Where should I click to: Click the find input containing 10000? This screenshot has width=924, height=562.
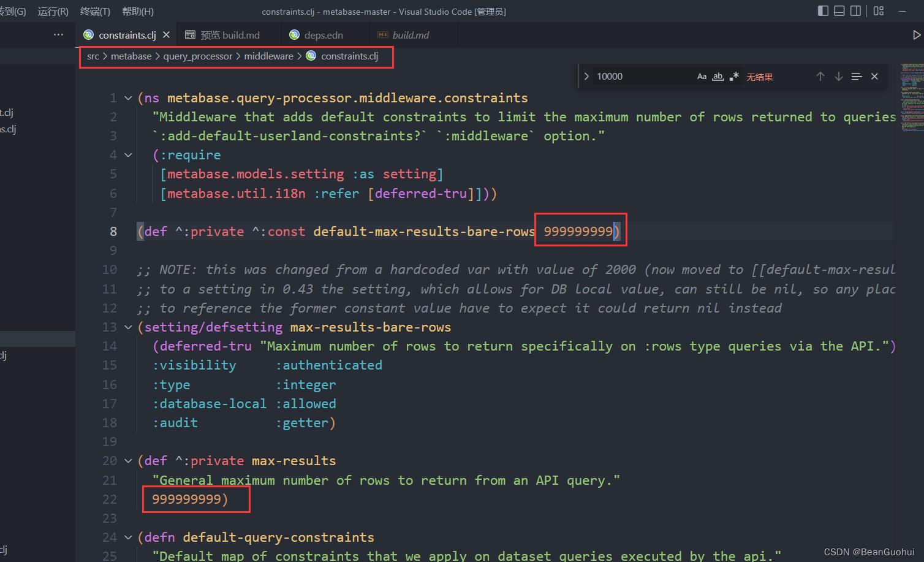point(643,77)
